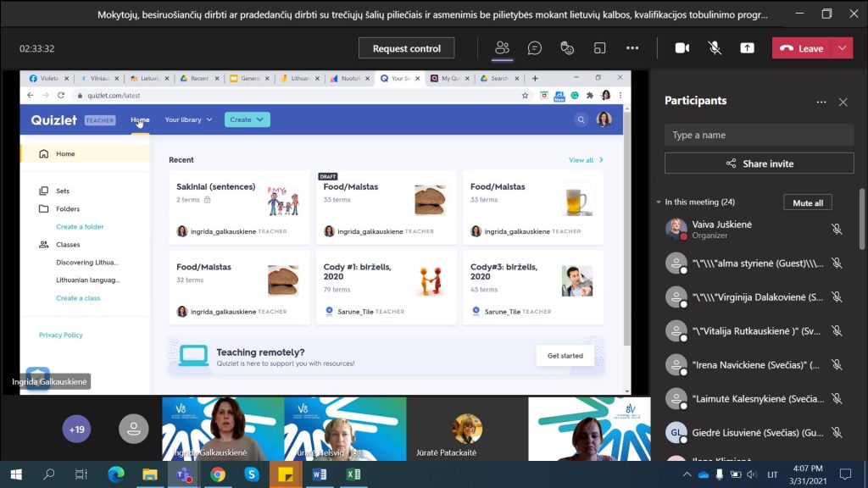Open the meeting chat icon
The height and width of the screenshot is (488, 868).
[x=535, y=48]
